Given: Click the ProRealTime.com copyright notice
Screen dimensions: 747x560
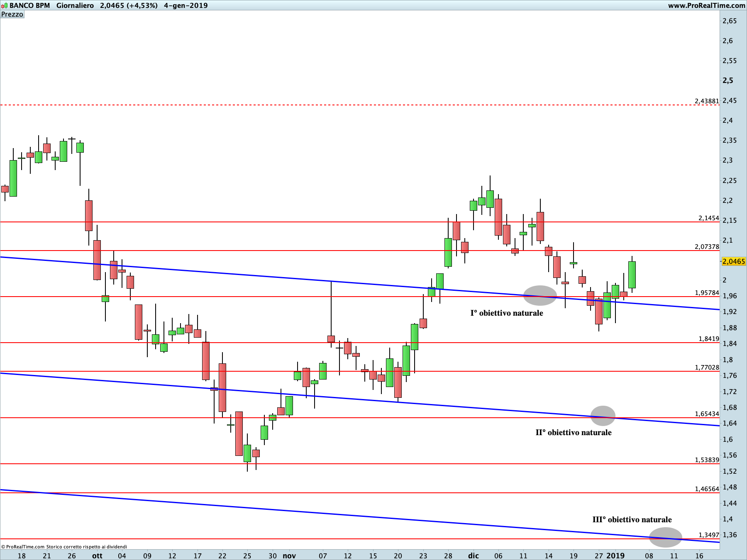Looking at the screenshot, I should (64, 547).
